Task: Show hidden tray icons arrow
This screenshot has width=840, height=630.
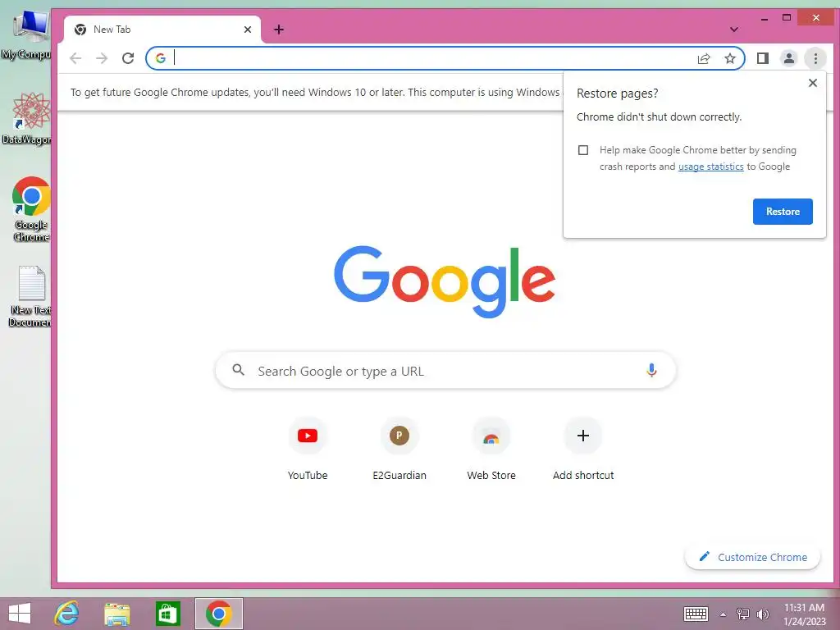Action: click(723, 614)
